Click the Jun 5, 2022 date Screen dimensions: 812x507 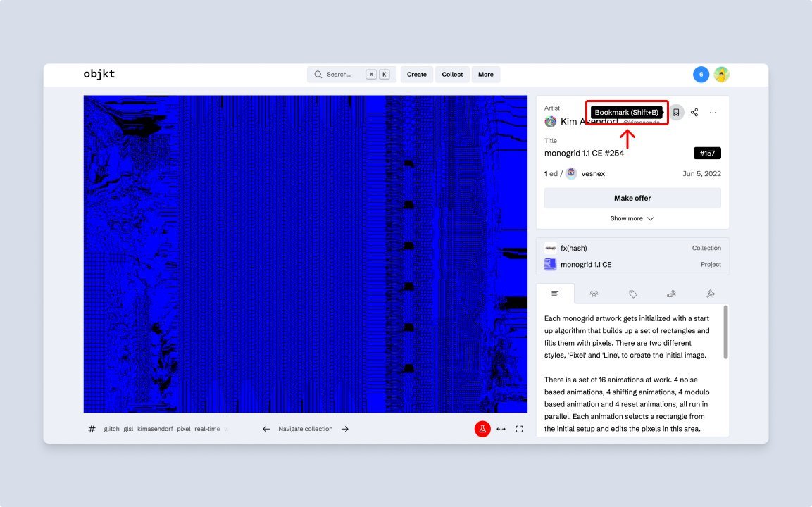(701, 173)
